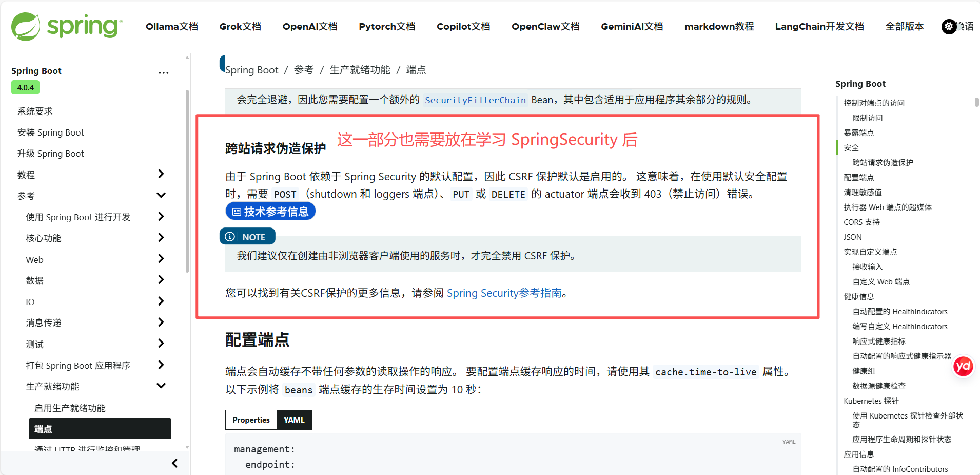Open Copilot文档 in the top navigation
Image resolution: width=980 pixels, height=475 pixels.
click(463, 26)
